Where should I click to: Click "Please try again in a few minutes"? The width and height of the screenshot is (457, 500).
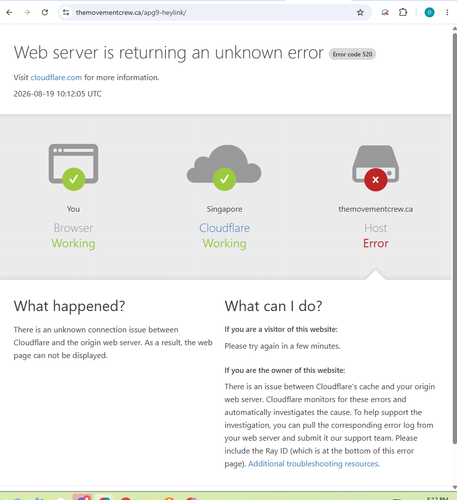pyautogui.click(x=282, y=346)
